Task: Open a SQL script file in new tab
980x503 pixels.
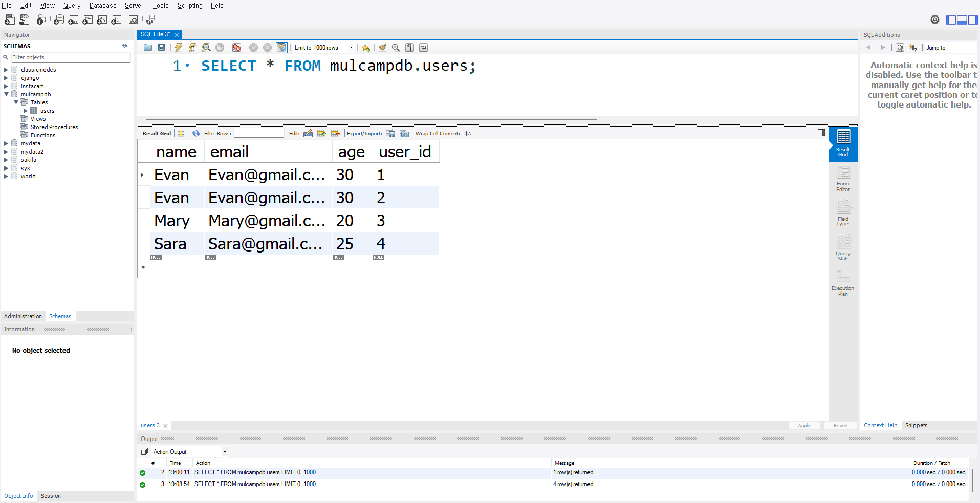Action: pyautogui.click(x=24, y=19)
